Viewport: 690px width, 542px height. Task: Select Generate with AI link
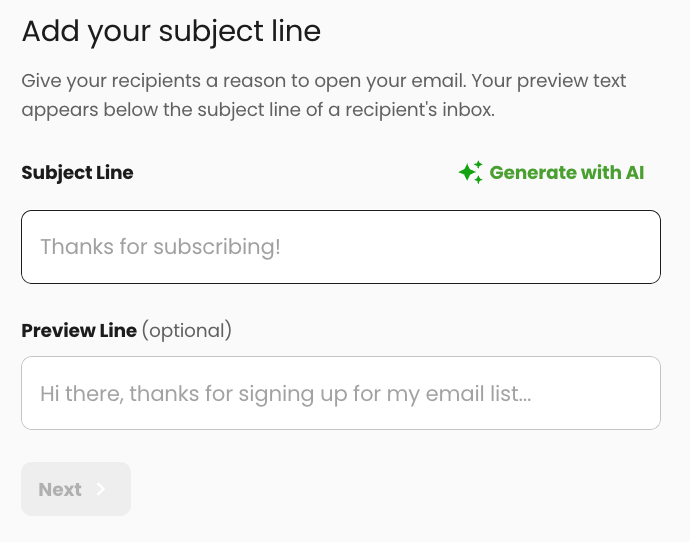point(551,172)
